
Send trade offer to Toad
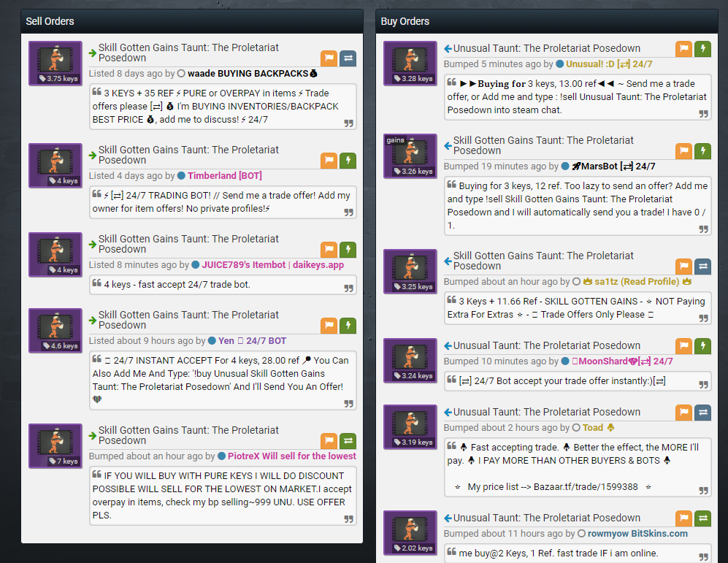[702, 413]
